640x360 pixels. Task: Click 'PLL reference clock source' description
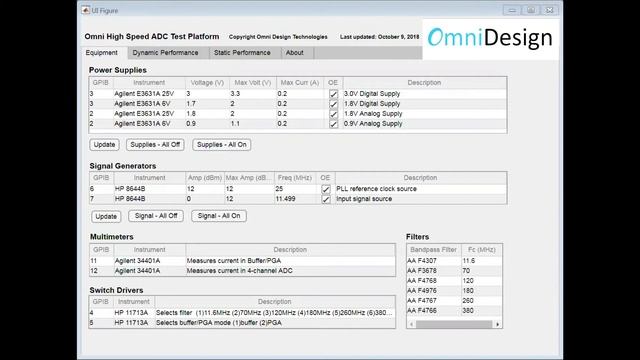tap(376, 189)
